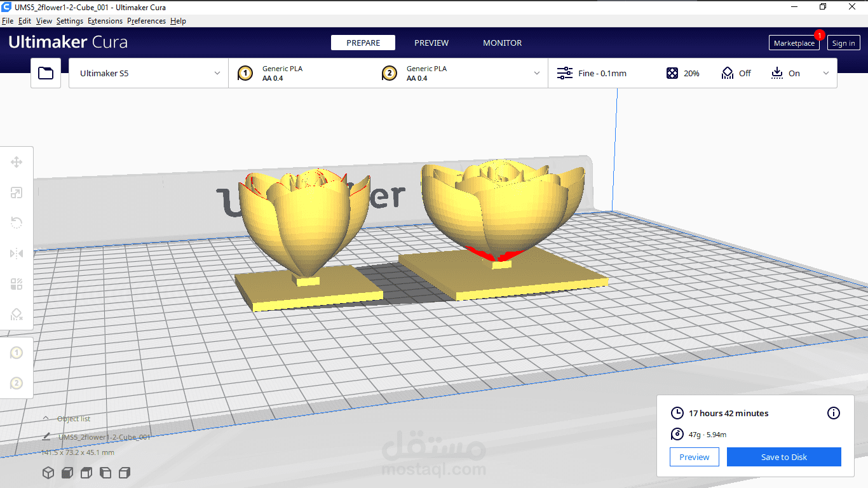Click the Preview button
868x488 pixels.
pyautogui.click(x=695, y=457)
